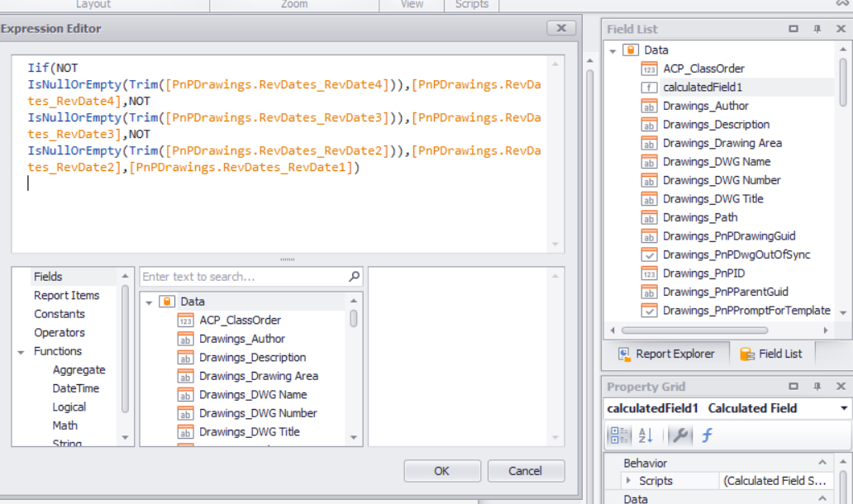
Task: Click the search box in Expression Editor
Action: [247, 276]
